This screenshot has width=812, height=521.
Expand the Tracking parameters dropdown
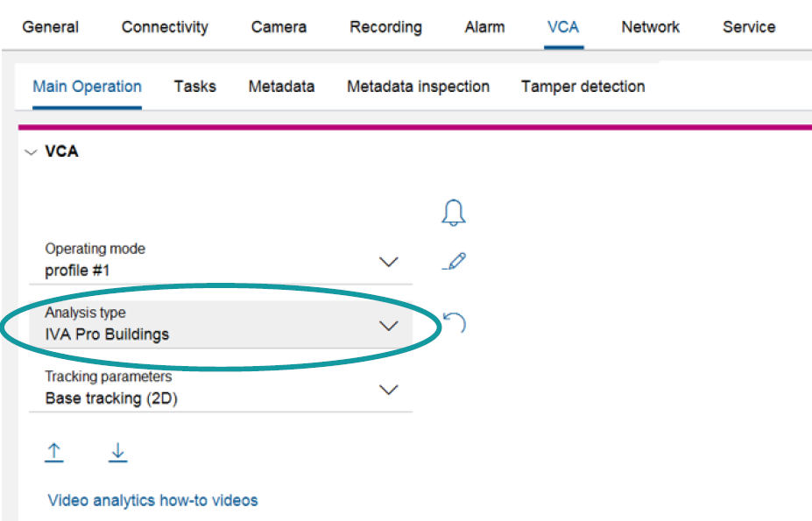point(388,390)
